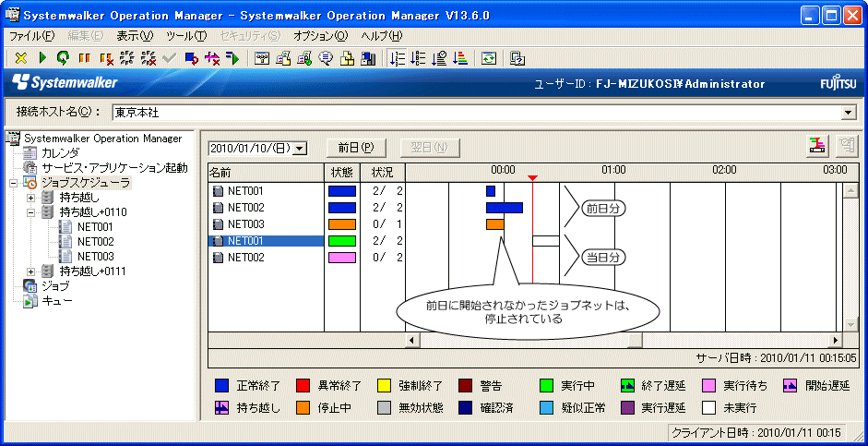The height and width of the screenshot is (446, 868).
Task: Expand the 持ち越し+0111 tree node
Action: 31,271
